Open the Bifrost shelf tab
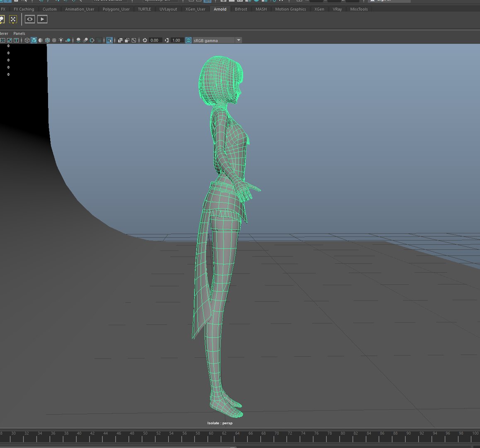 pyautogui.click(x=241, y=9)
